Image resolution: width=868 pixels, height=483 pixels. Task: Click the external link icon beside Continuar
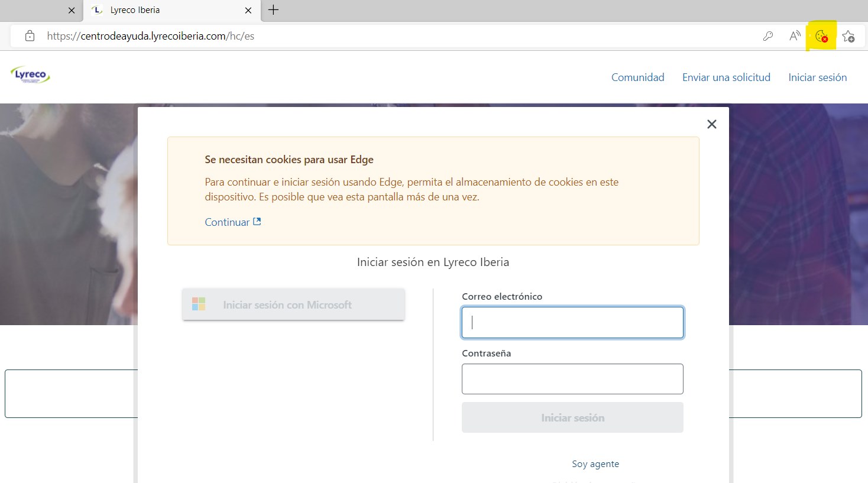257,222
